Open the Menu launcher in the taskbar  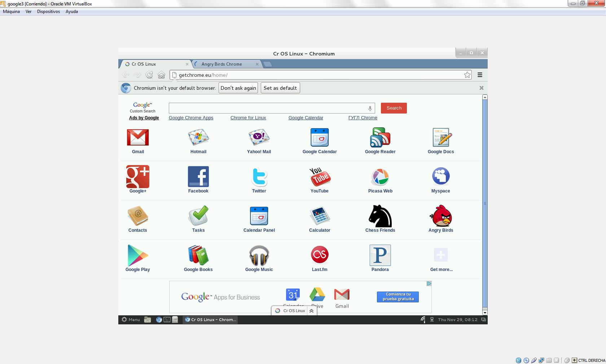coord(131,320)
